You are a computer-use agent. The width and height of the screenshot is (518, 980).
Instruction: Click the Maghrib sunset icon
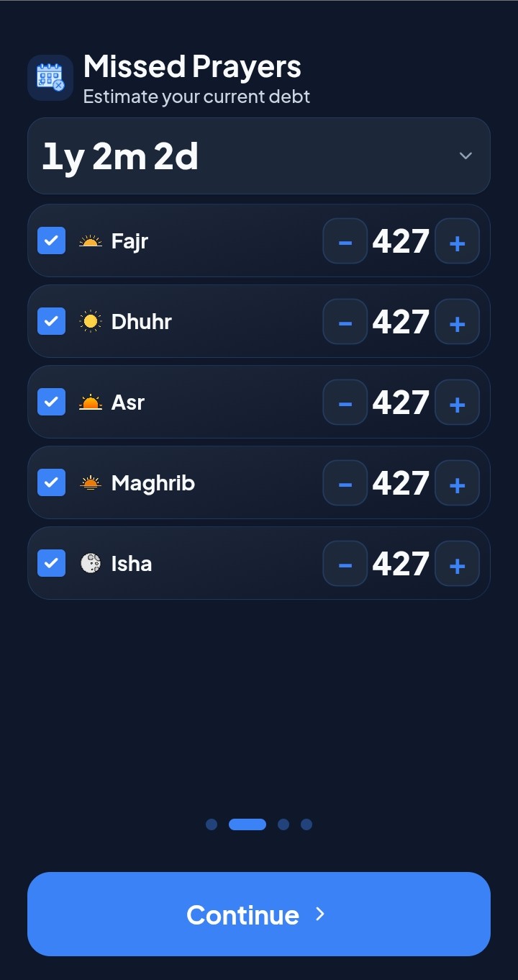point(91,483)
